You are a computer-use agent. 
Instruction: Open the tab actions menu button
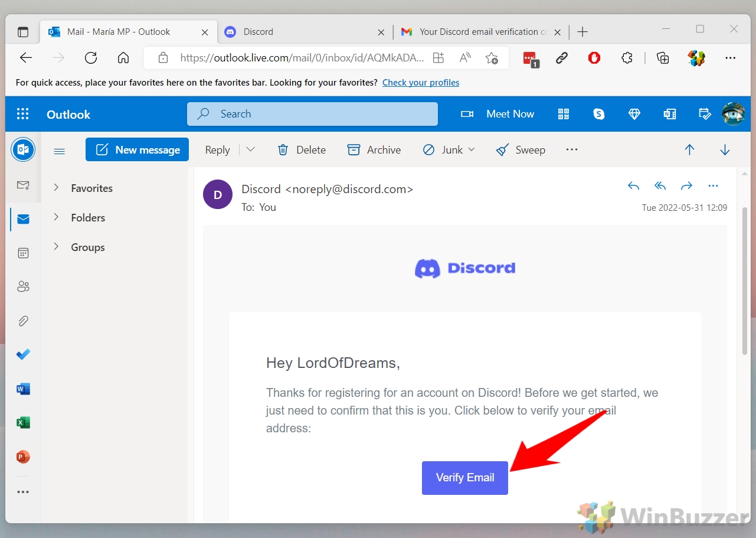(23, 32)
